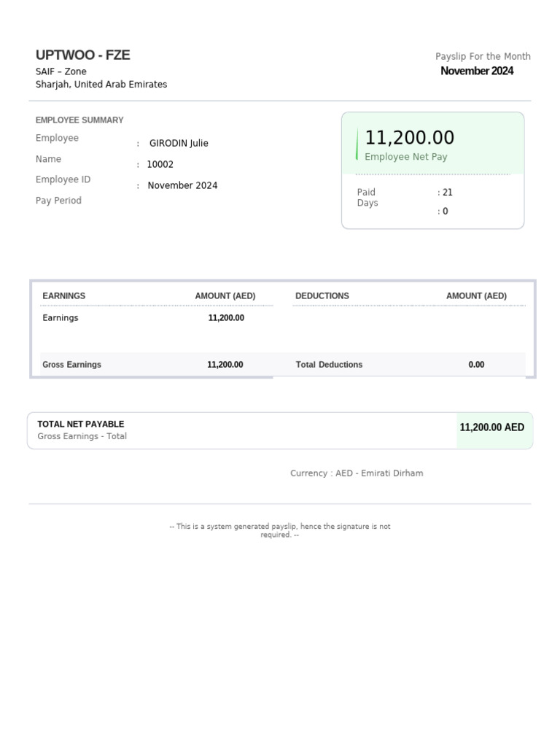560x747 pixels.
Task: Click the large 11,200.00 net pay figure
Action: click(409, 138)
